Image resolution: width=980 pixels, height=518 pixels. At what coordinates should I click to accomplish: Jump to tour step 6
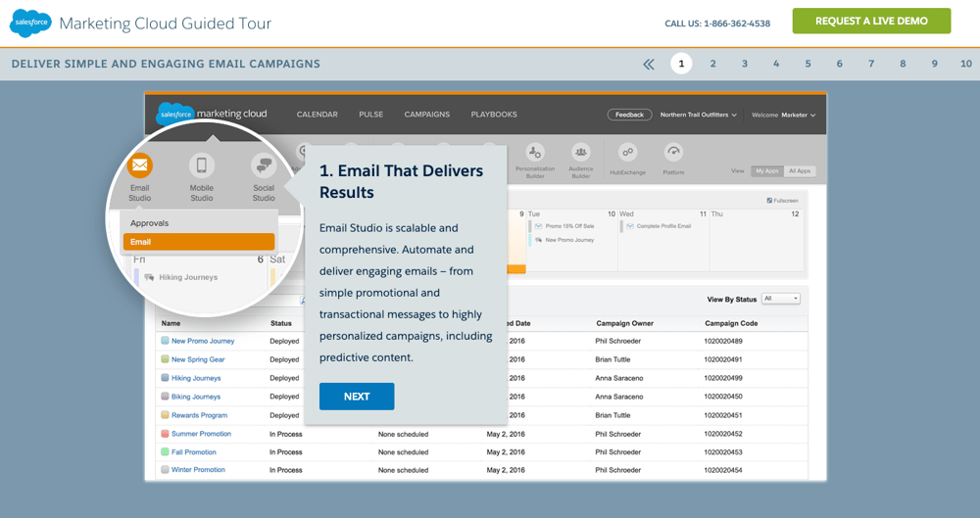click(x=840, y=64)
